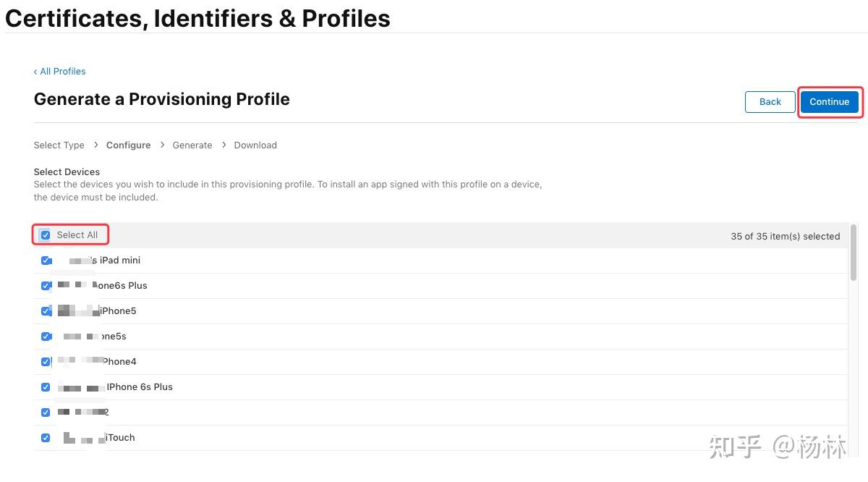Uncheck the iPhone 6s Plus device checkbox
This screenshot has height=482, width=868.
point(46,387)
